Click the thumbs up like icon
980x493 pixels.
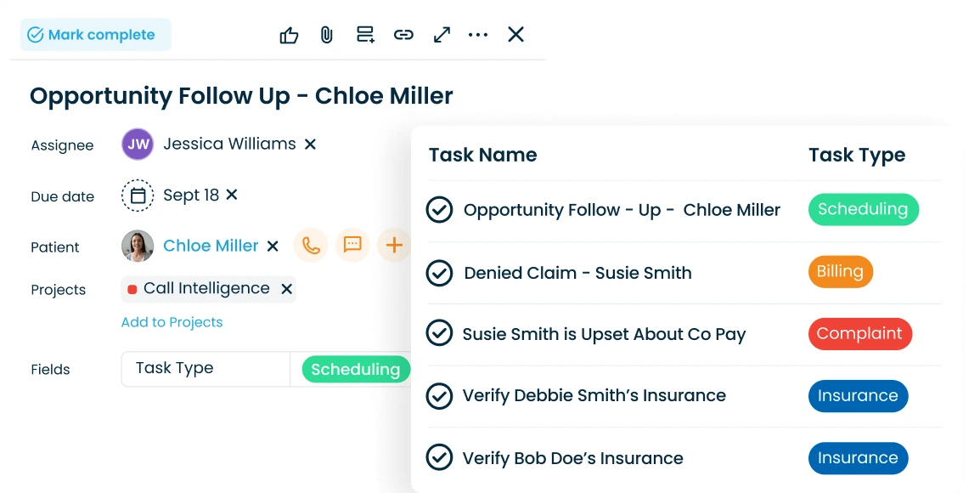pos(289,36)
